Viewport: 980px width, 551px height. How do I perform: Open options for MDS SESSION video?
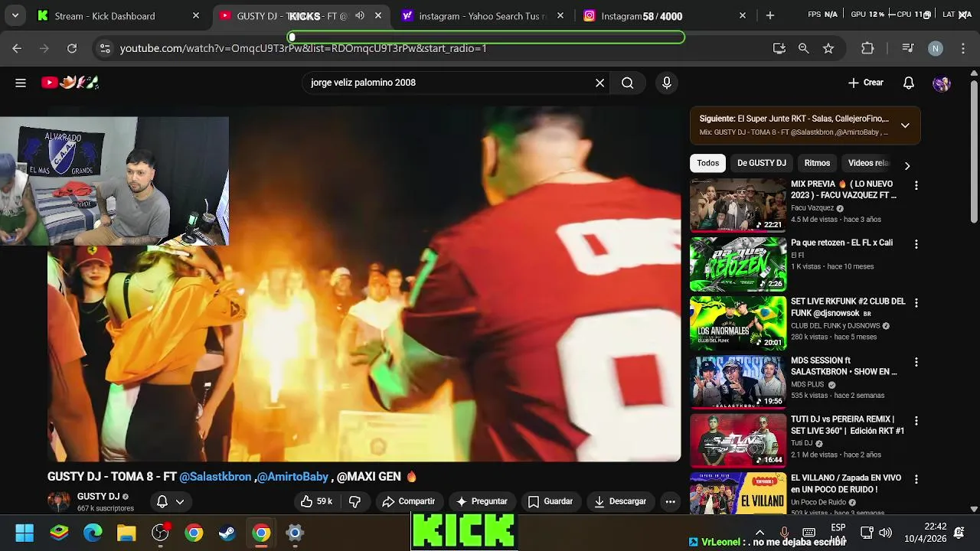click(x=916, y=362)
